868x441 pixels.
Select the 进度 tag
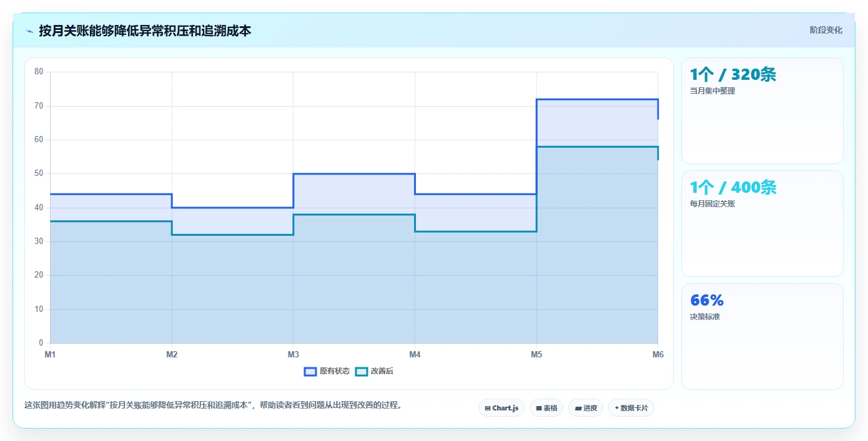586,408
